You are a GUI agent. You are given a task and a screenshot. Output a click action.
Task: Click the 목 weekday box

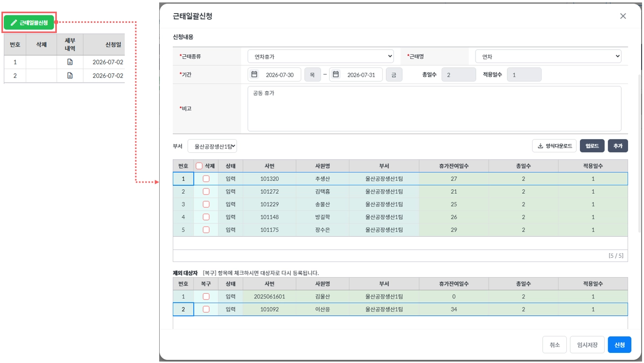coord(313,75)
